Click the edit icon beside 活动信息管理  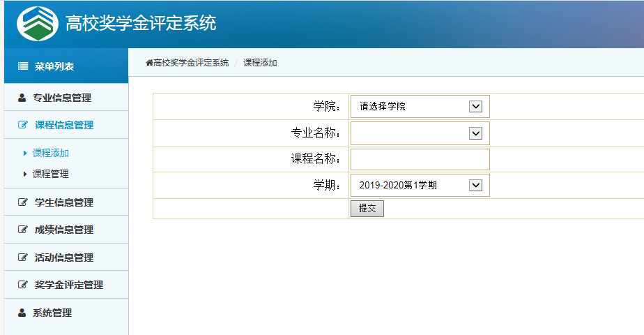click(22, 258)
